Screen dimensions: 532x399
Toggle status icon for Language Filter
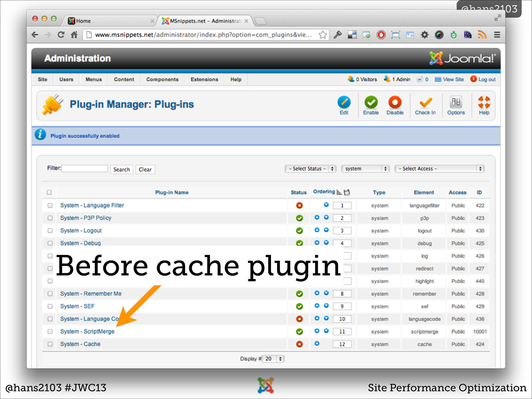pyautogui.click(x=299, y=205)
